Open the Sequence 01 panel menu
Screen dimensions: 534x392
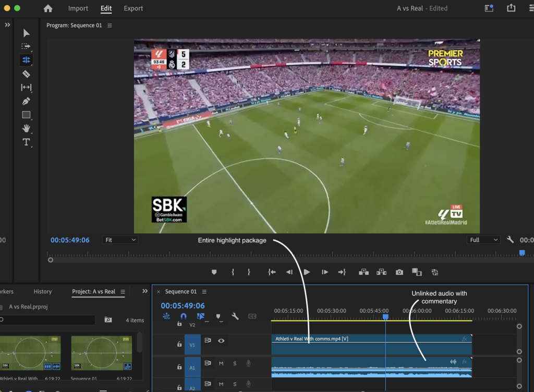point(204,292)
